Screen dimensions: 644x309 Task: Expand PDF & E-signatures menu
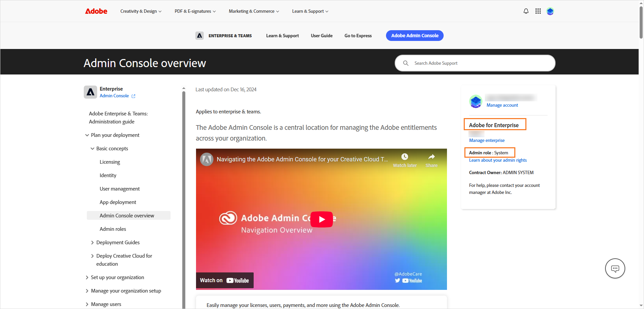(195, 11)
